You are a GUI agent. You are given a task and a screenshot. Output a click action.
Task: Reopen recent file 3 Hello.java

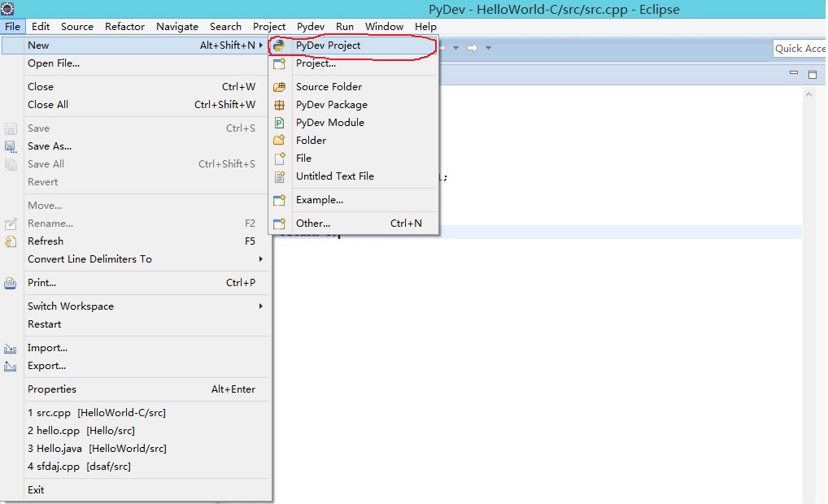pos(137,449)
